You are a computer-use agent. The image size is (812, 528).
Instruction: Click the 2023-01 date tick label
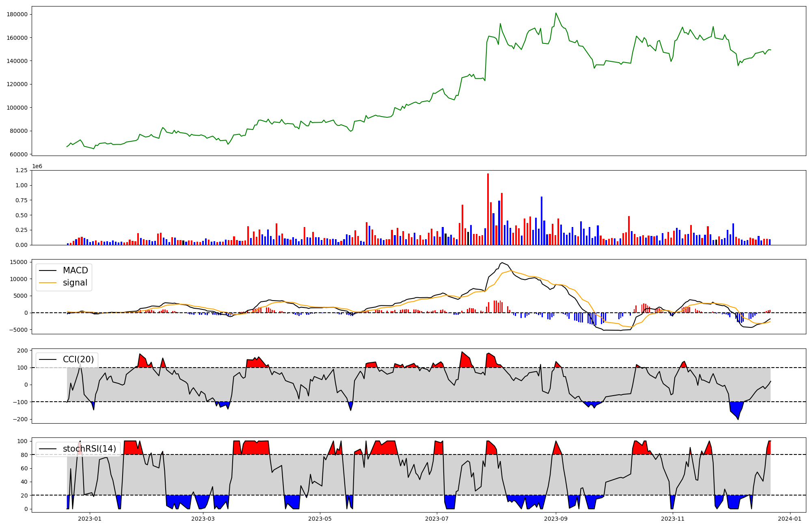coord(89,518)
